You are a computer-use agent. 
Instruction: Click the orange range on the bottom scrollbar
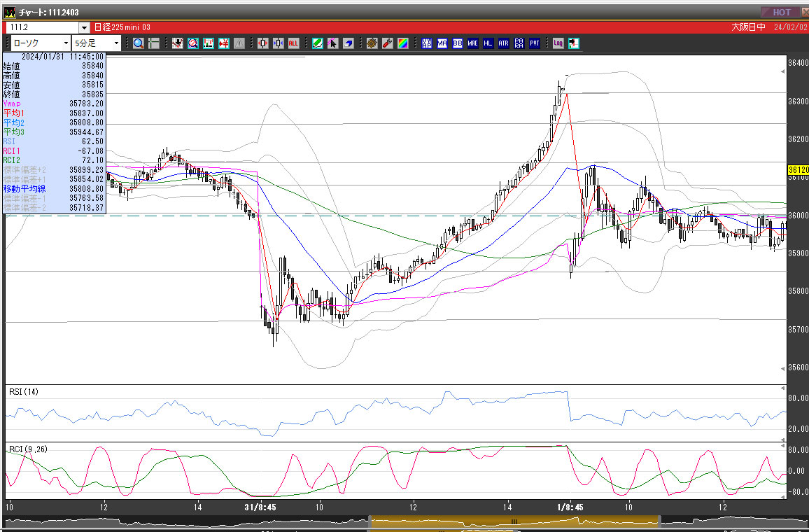click(515, 521)
